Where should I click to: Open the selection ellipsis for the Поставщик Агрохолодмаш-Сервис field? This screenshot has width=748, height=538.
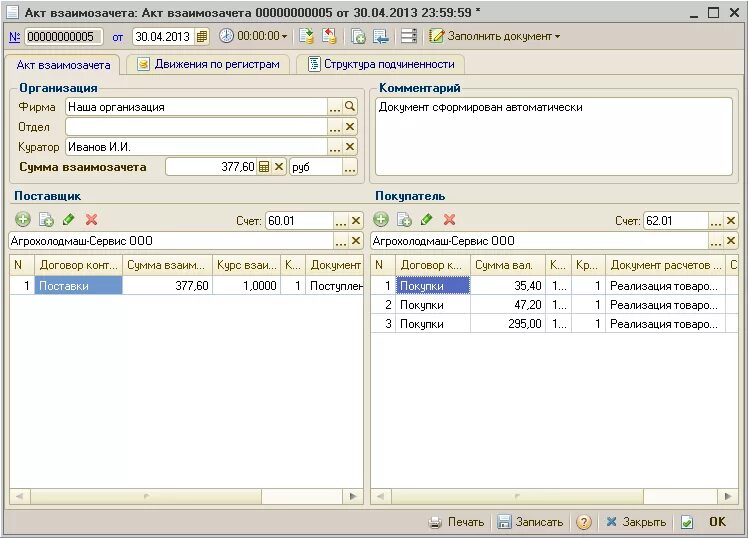(341, 241)
